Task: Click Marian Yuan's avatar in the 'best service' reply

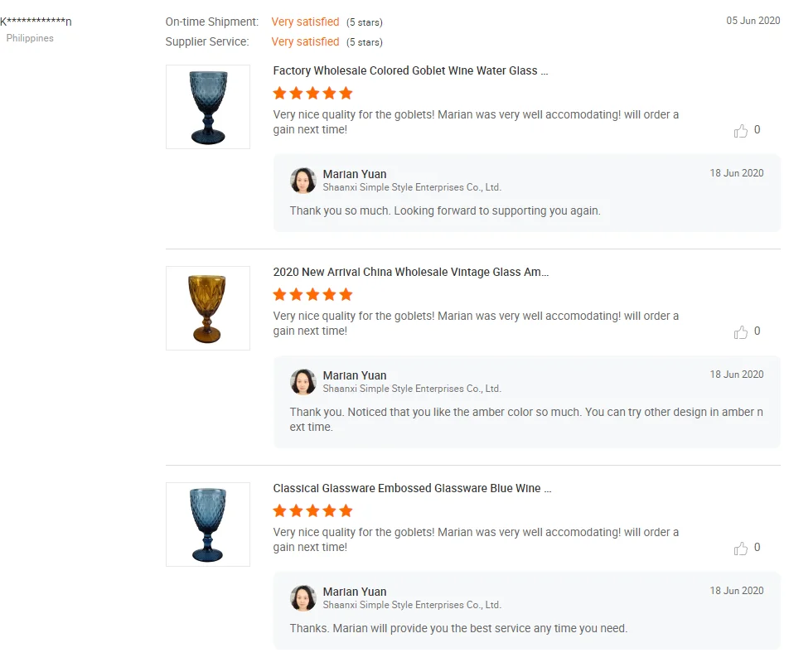Action: point(303,598)
